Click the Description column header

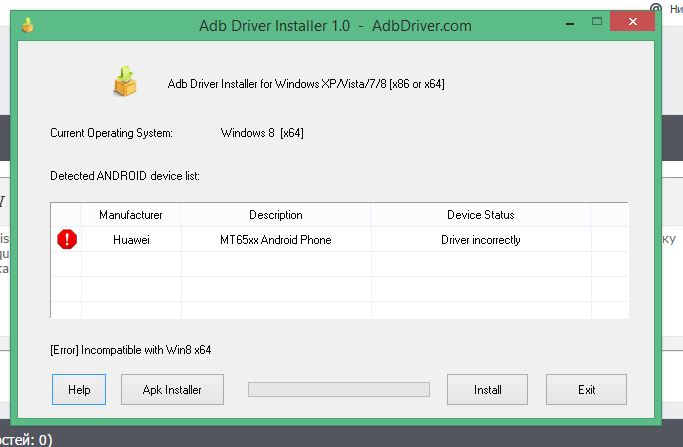pyautogui.click(x=275, y=215)
